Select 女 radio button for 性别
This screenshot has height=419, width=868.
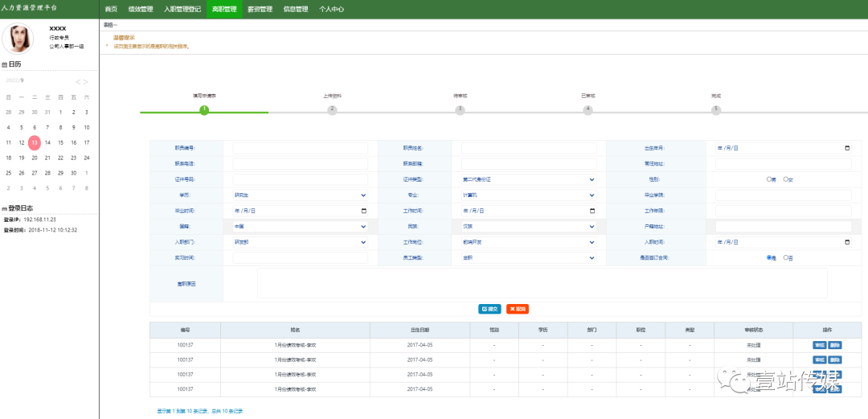pos(785,179)
